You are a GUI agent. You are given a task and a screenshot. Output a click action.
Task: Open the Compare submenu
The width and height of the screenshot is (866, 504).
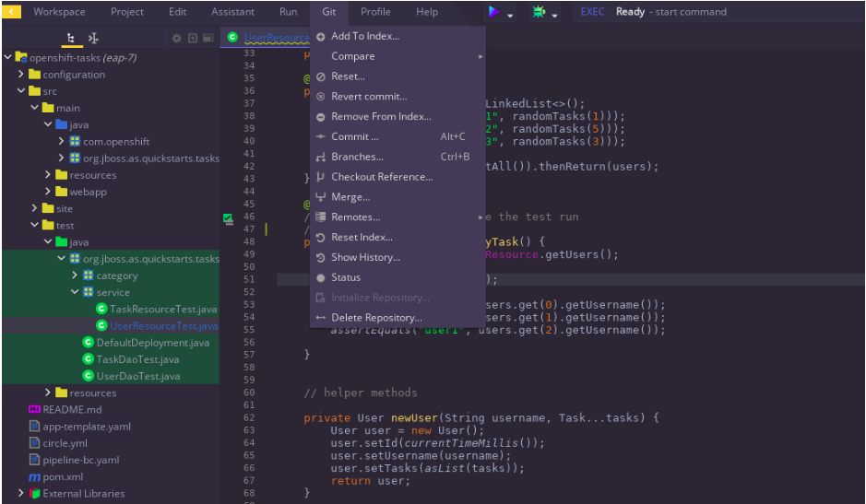tap(397, 56)
